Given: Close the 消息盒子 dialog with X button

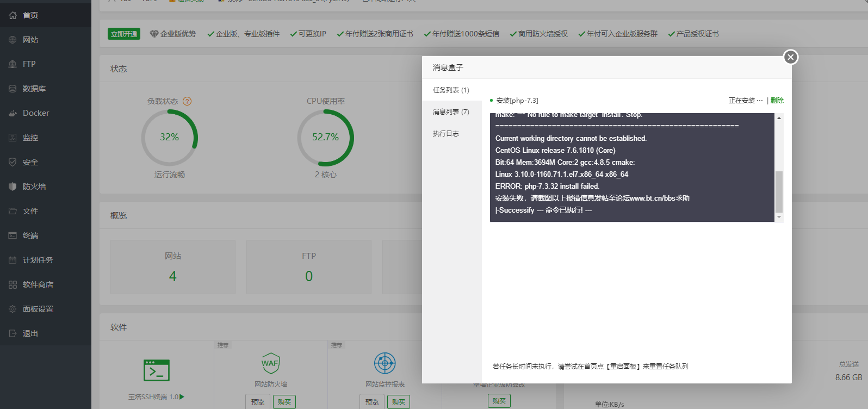Looking at the screenshot, I should (791, 57).
